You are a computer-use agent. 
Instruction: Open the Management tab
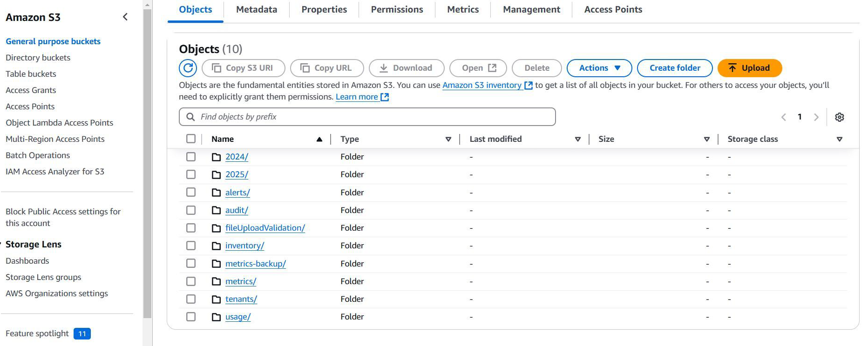(x=531, y=10)
